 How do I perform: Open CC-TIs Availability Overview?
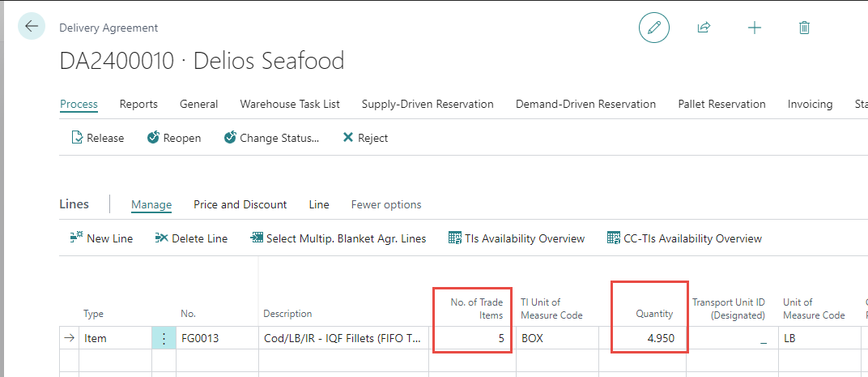click(685, 238)
